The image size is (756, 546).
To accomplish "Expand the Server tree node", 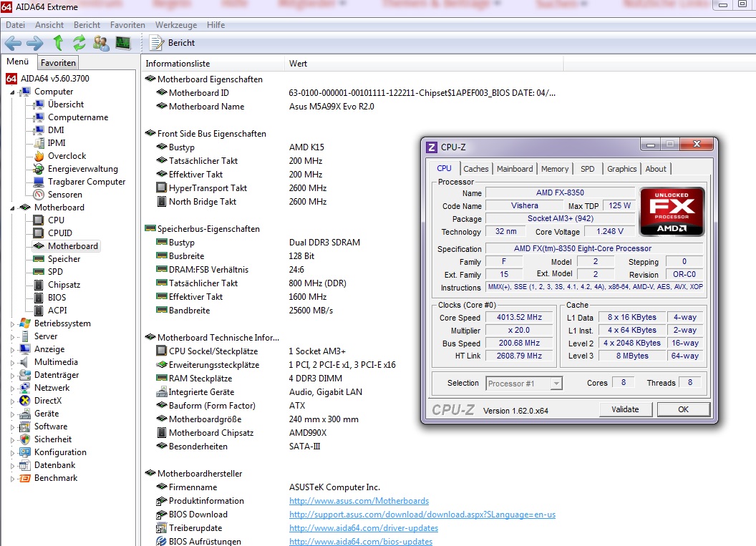I will 13,337.
